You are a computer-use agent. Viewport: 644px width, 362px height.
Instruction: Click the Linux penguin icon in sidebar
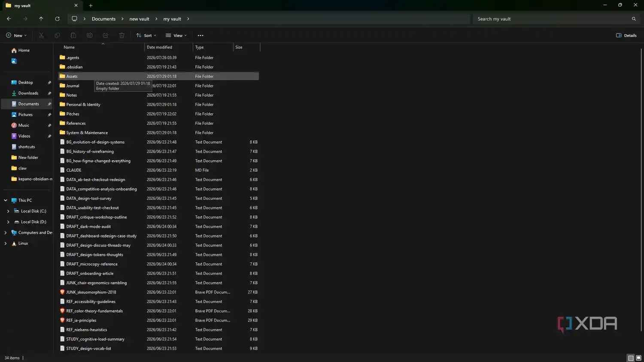[14, 243]
